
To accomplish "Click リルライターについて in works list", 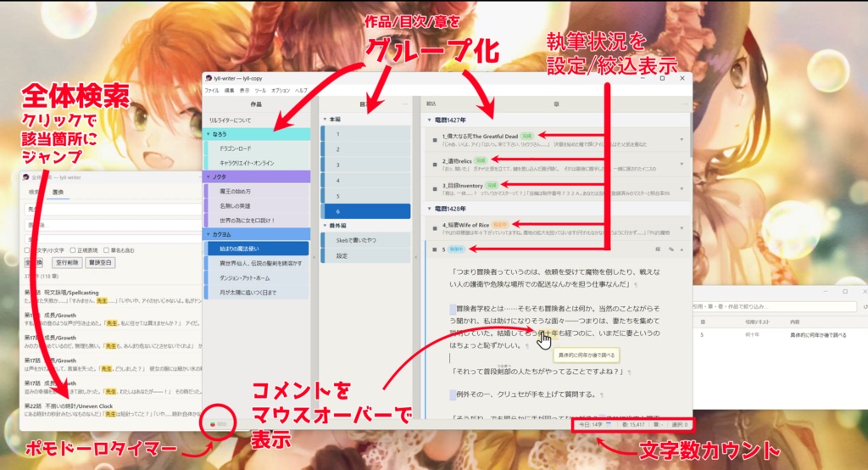I will [x=257, y=120].
